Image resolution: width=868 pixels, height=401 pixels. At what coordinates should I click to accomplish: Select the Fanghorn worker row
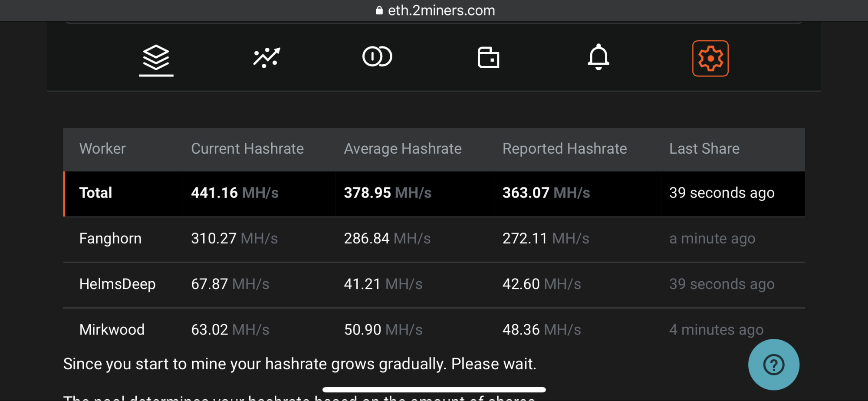click(110, 239)
